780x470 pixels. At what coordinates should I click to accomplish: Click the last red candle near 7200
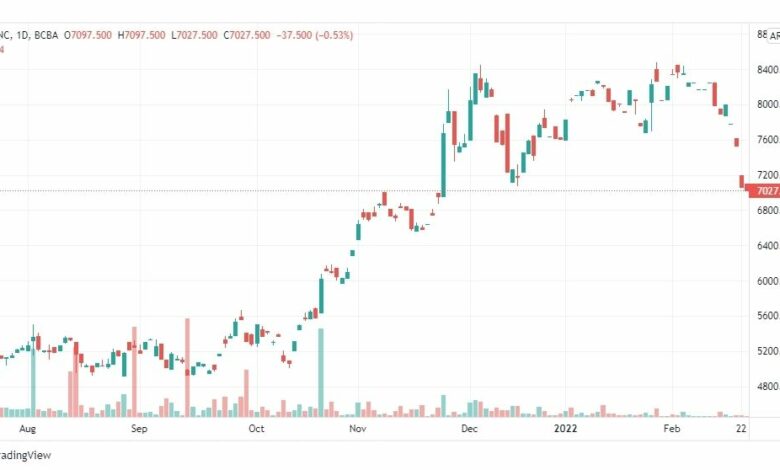coord(742,182)
